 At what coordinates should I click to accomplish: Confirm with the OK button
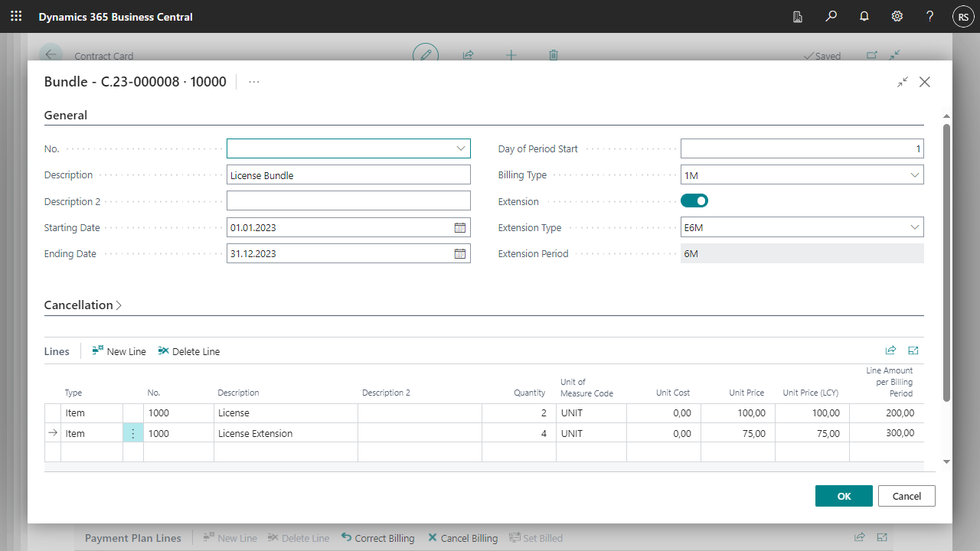pos(844,496)
